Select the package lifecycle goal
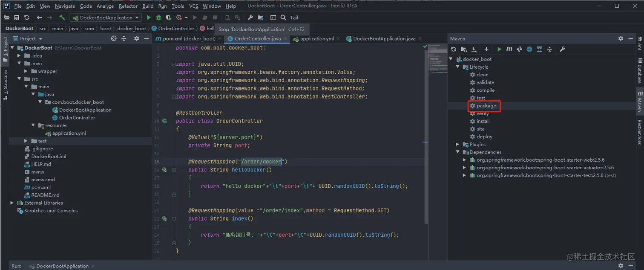This screenshot has width=644, height=270. pos(486,106)
